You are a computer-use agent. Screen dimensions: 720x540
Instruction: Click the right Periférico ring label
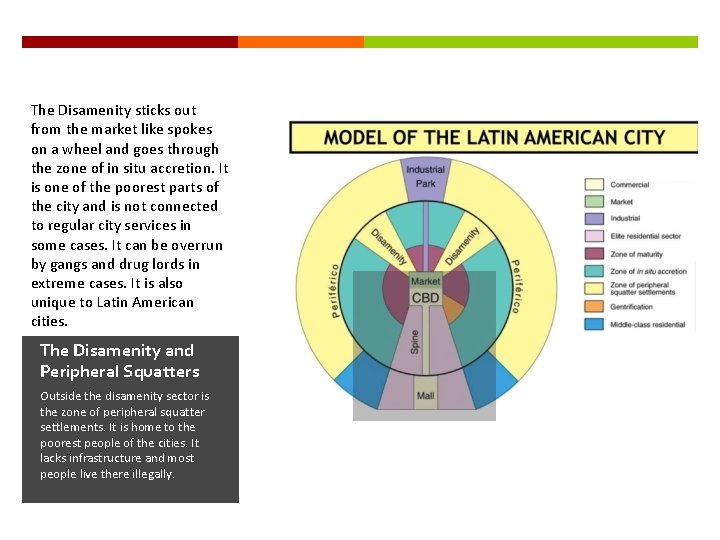pos(516,286)
